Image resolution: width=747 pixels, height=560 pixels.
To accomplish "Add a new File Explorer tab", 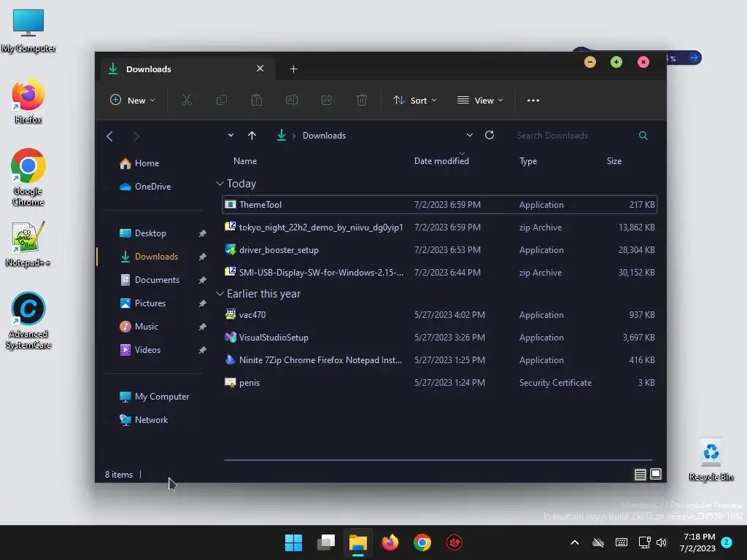I will point(293,69).
